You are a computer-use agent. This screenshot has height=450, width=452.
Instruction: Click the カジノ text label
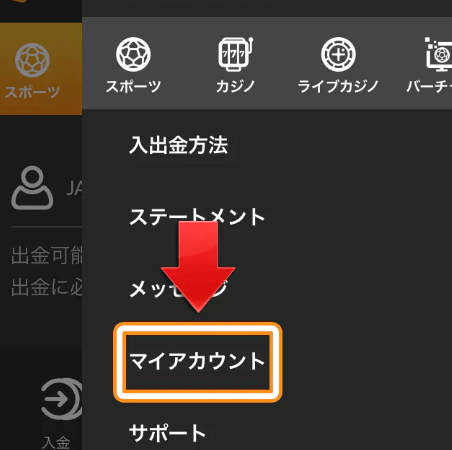236,87
